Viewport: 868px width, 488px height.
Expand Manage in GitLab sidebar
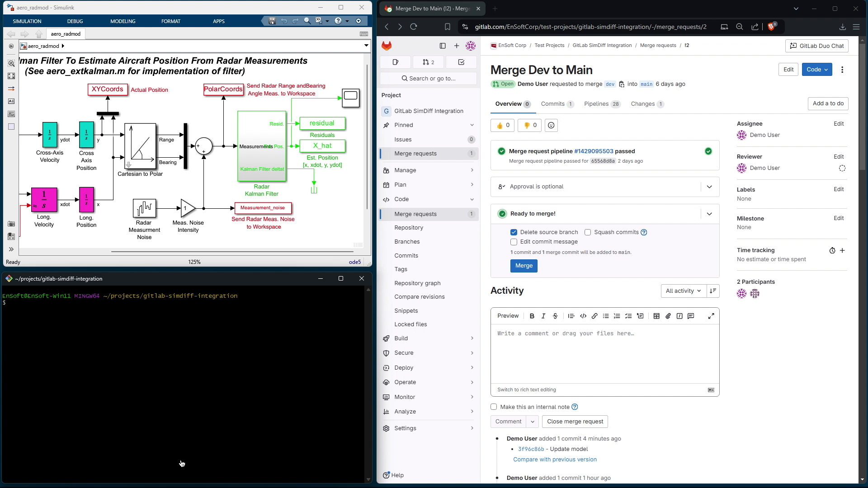pyautogui.click(x=428, y=170)
